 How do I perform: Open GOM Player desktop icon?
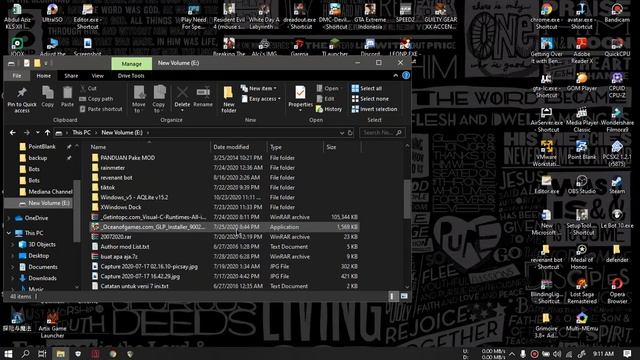582,82
